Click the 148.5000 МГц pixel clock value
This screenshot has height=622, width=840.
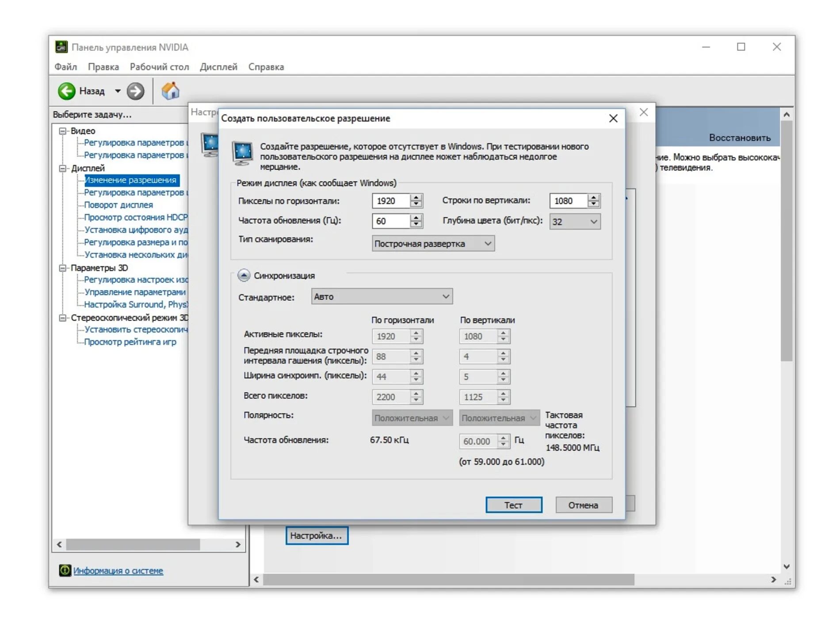[x=573, y=448]
